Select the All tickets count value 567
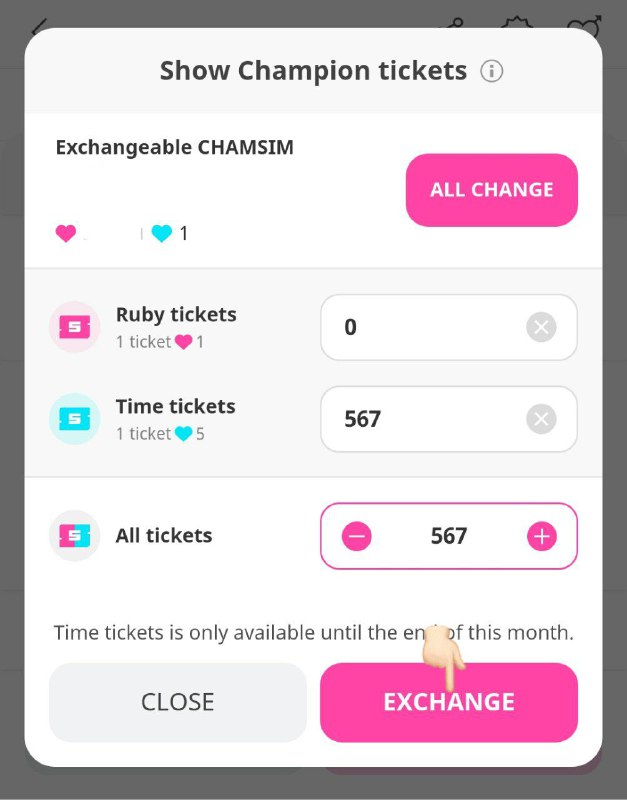The width and height of the screenshot is (627, 800). point(449,536)
